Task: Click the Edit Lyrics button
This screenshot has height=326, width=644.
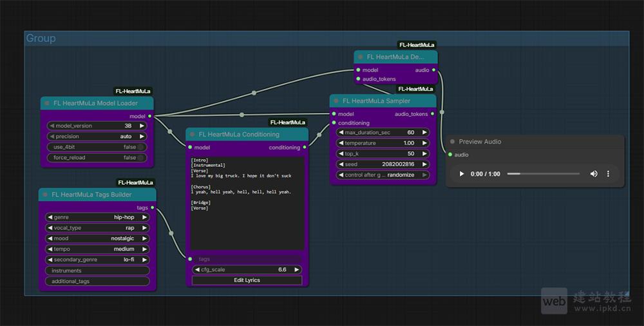Action: click(247, 280)
